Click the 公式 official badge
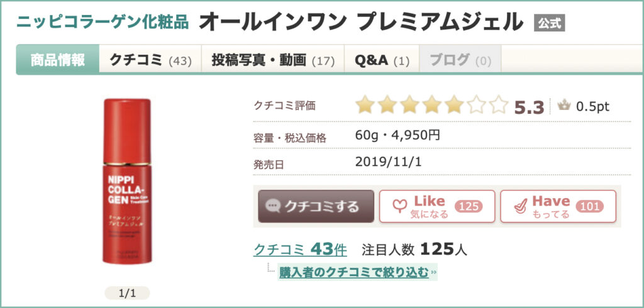Viewport: 644px width, 308px height. click(550, 23)
